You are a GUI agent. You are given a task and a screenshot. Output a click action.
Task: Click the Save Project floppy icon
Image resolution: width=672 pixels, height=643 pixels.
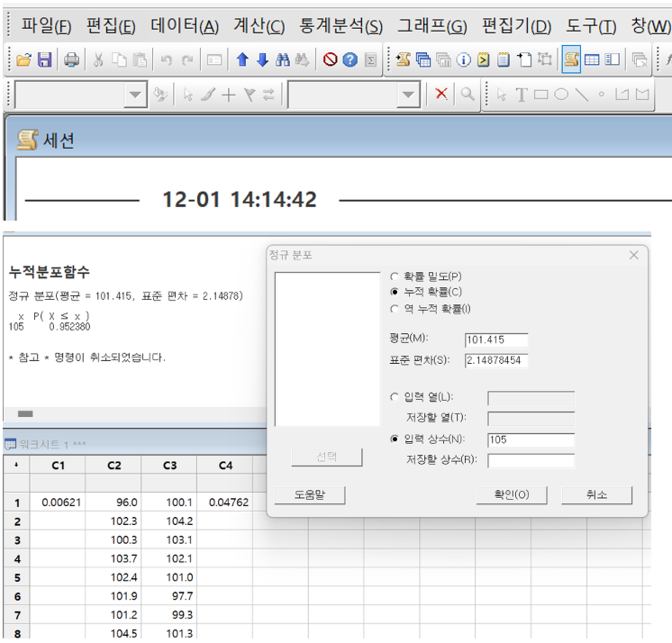click(44, 59)
